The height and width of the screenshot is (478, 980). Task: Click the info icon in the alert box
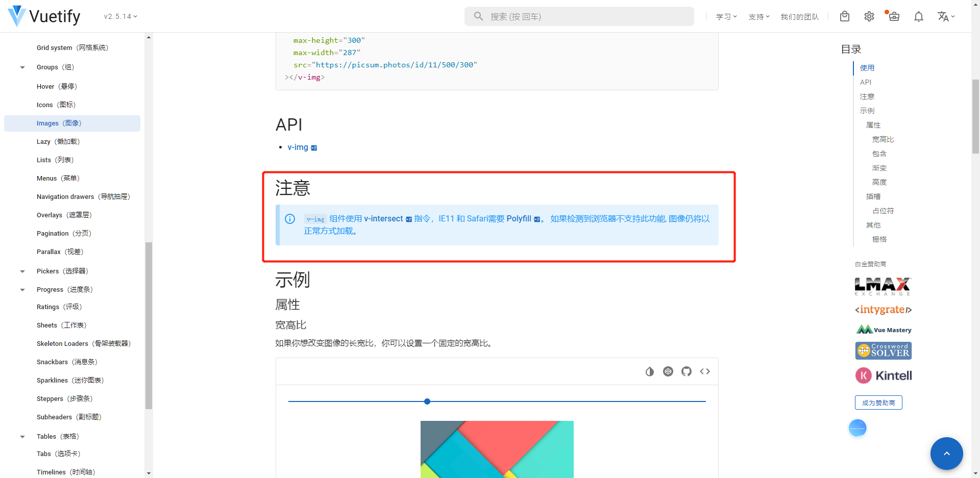[290, 219]
